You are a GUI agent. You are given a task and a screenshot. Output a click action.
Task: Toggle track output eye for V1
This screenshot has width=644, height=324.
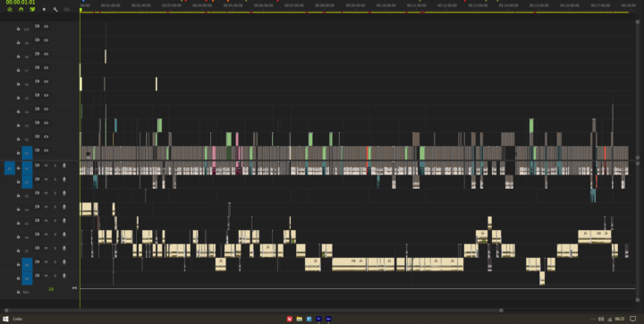(47, 150)
